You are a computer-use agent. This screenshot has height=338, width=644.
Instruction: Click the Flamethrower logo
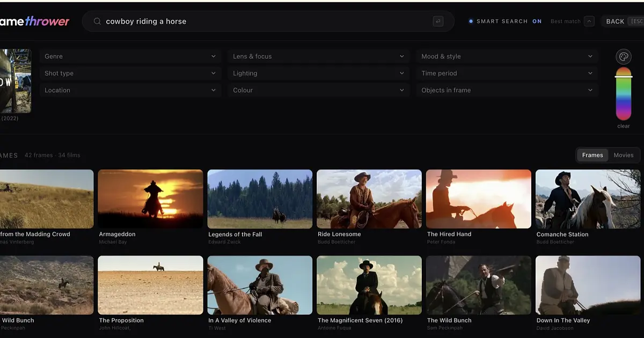[x=34, y=21]
